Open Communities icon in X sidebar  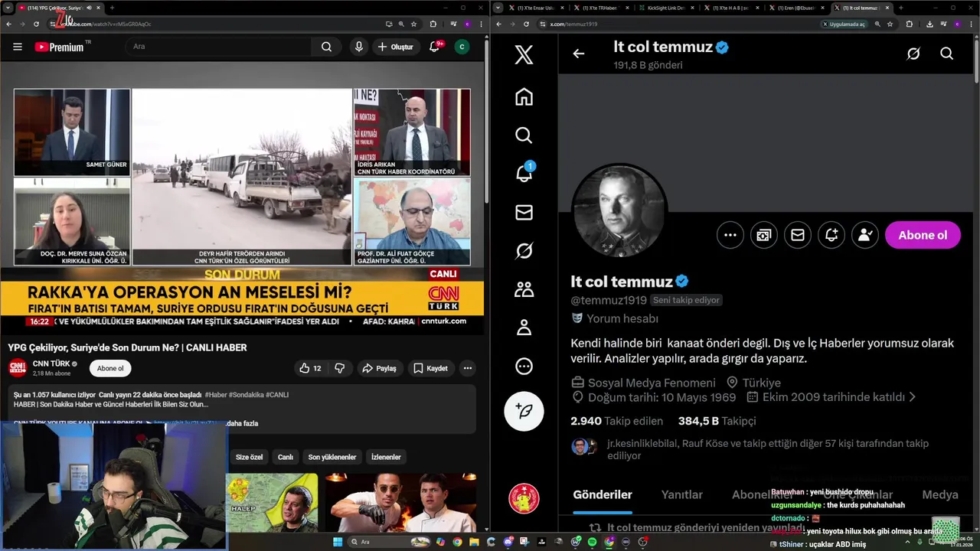pyautogui.click(x=524, y=289)
